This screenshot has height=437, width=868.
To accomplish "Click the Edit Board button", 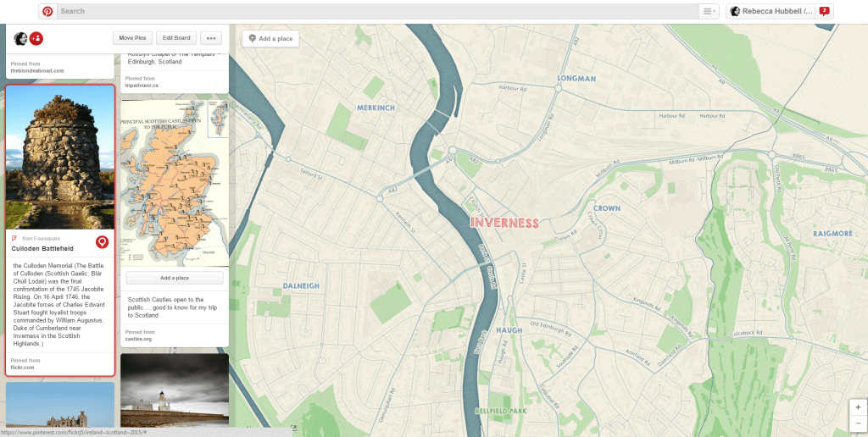I will (176, 38).
